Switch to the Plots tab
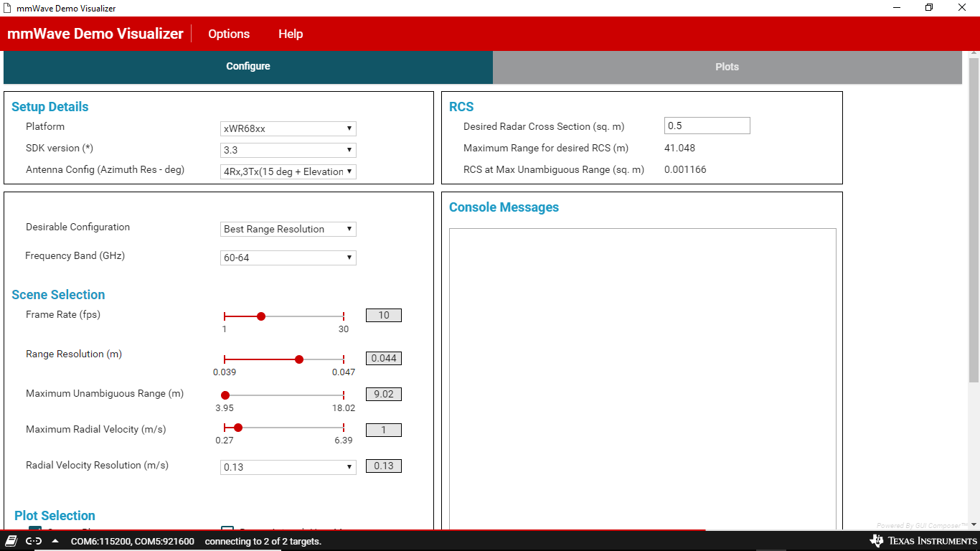The image size is (980, 551). (x=727, y=67)
